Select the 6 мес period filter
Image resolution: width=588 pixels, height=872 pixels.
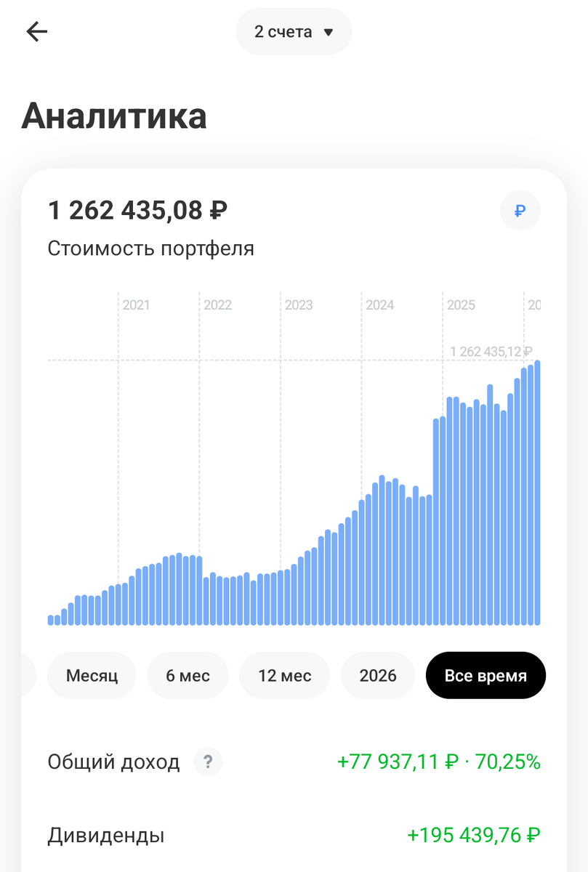coord(188,675)
